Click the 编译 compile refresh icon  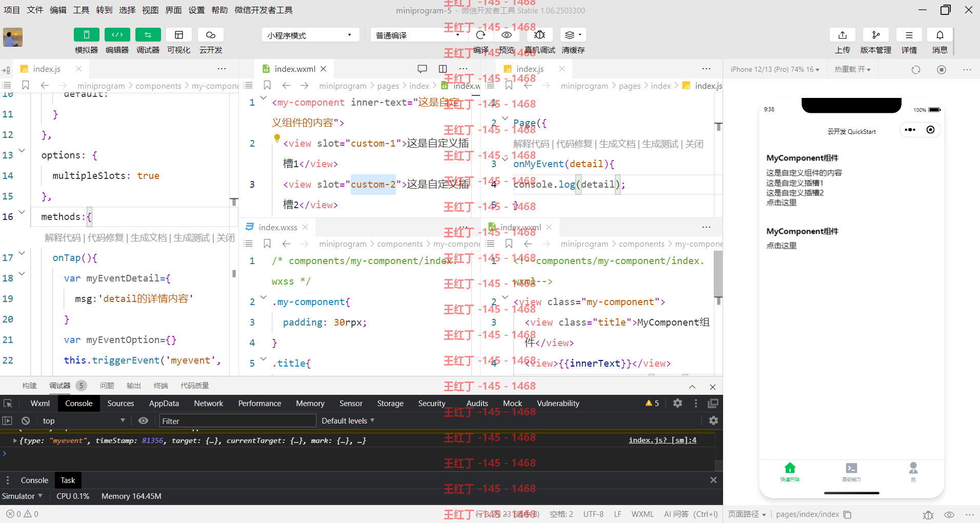(481, 35)
